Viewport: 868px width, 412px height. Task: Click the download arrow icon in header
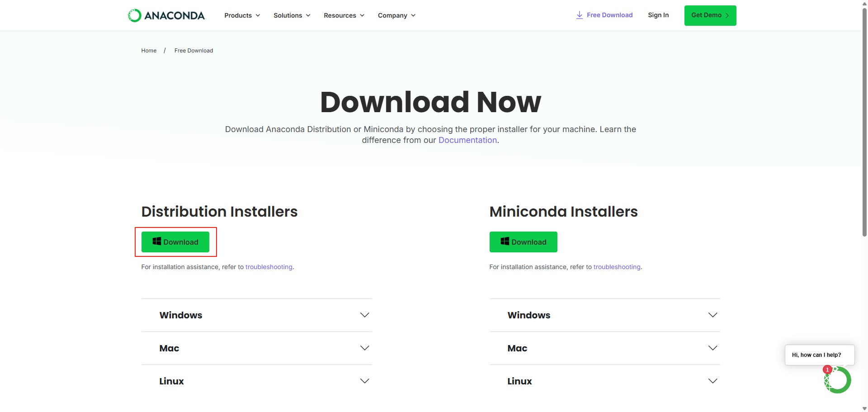579,15
